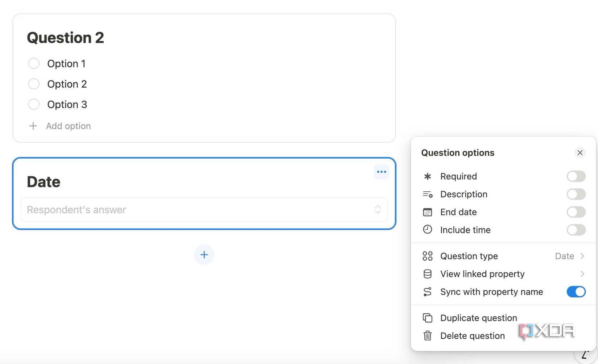Viewport: 598px width, 364px height.
Task: Click the Option 2 label text
Action: [67, 84]
